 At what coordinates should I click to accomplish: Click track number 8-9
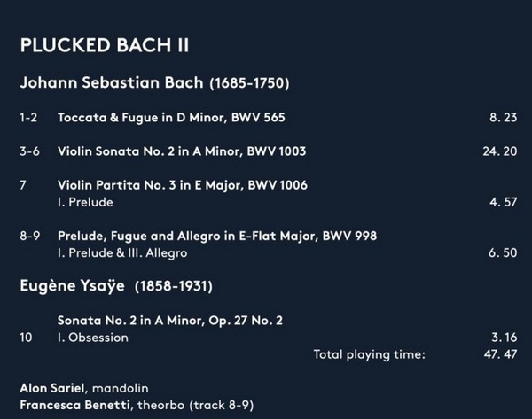click(x=30, y=236)
